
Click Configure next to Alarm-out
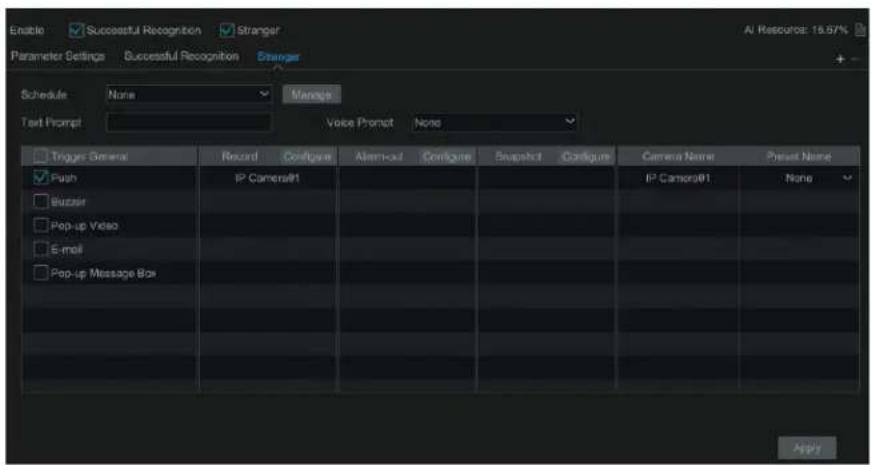pyautogui.click(x=447, y=157)
